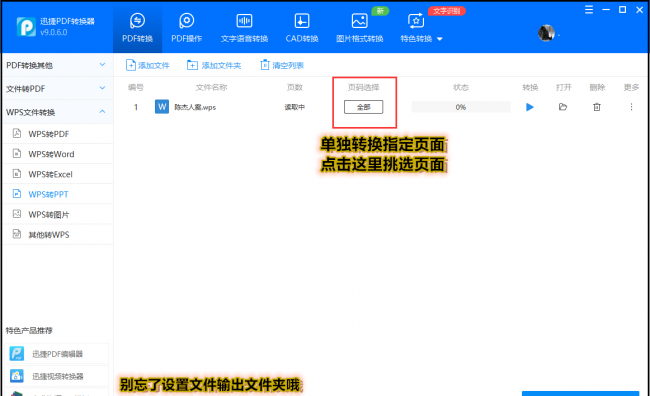The width and height of the screenshot is (650, 396).
Task: Click 清空列表 to clear the list
Action: (282, 65)
